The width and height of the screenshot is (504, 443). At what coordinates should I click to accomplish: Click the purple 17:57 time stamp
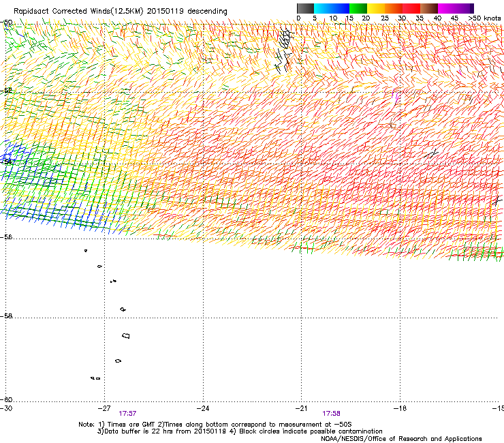[x=127, y=414]
